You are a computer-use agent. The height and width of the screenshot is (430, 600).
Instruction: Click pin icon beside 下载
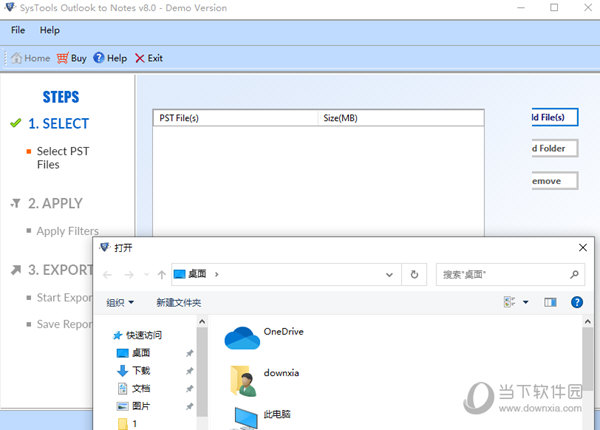pos(189,371)
